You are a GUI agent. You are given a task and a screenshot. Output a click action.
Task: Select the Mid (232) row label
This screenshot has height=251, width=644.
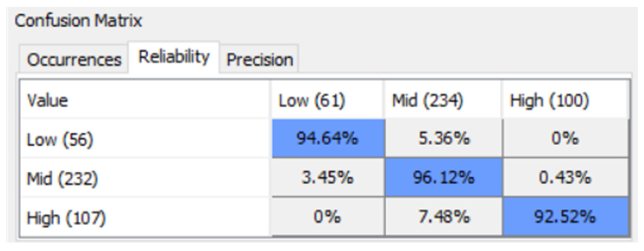[62, 179]
